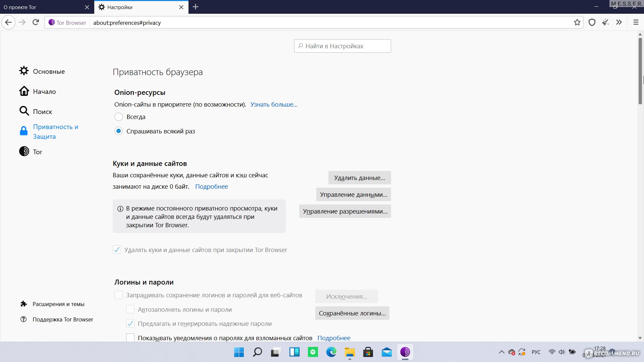Expand Управление данными dropdown
644x362 pixels.
(x=354, y=194)
